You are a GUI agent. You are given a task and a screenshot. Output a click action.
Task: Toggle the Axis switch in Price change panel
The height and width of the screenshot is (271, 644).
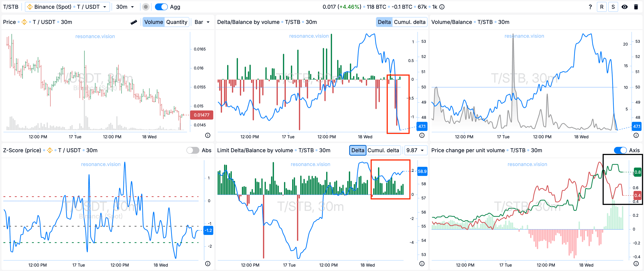coord(620,150)
